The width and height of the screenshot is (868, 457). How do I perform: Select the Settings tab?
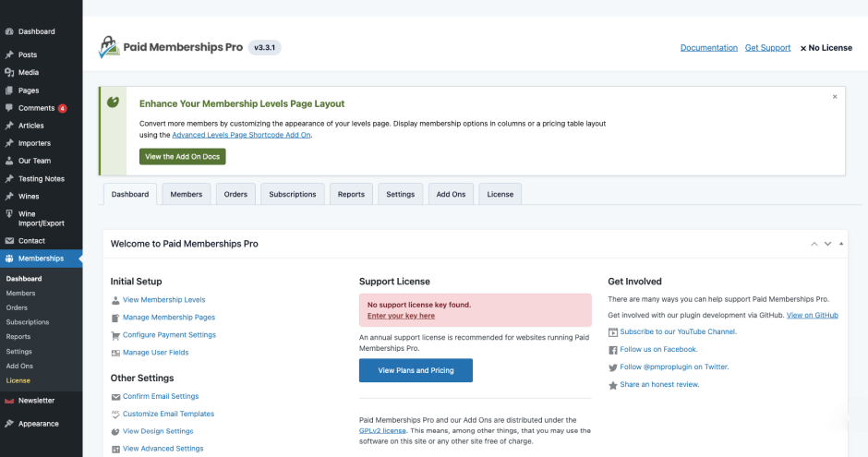pyautogui.click(x=400, y=194)
